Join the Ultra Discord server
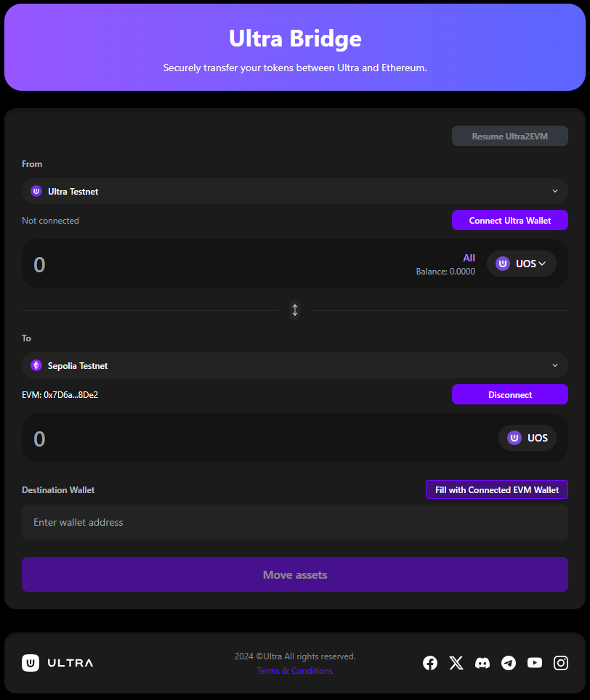Image resolution: width=590 pixels, height=700 pixels. [482, 663]
